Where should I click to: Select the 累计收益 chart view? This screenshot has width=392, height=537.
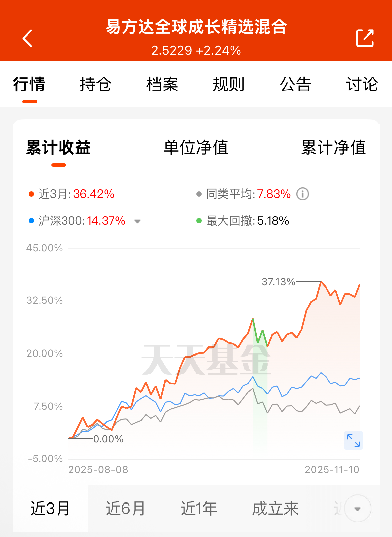[59, 147]
